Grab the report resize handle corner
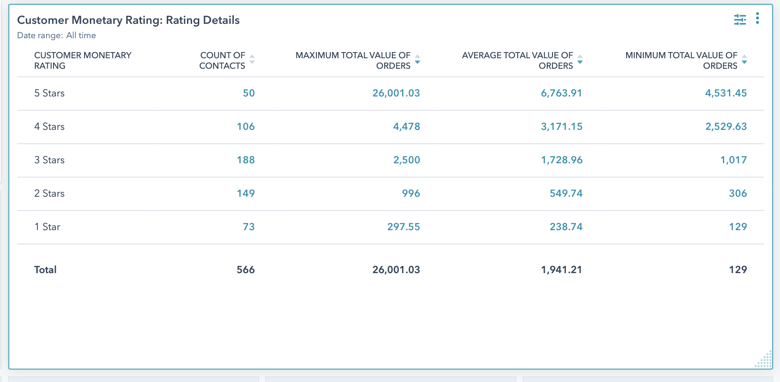The height and width of the screenshot is (382, 780). (764, 359)
